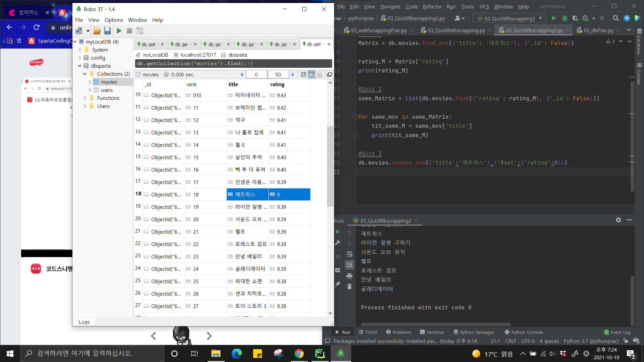Open 03_QuizWbscrapping2 run configuration dropdown
Image resolution: width=644 pixels, height=362 pixels.
tap(540, 18)
